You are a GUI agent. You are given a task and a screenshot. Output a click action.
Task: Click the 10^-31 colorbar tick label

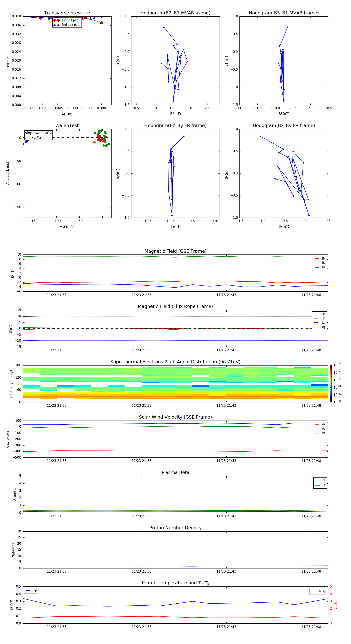tap(337, 402)
